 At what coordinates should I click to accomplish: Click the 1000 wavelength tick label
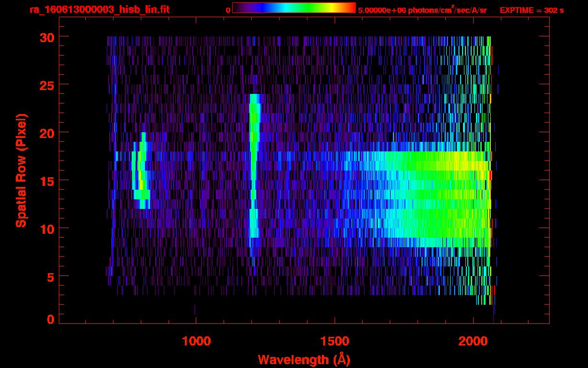point(196,341)
